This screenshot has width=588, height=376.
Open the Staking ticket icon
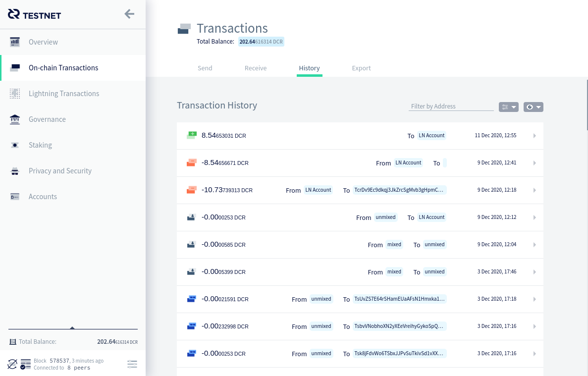pos(15,145)
